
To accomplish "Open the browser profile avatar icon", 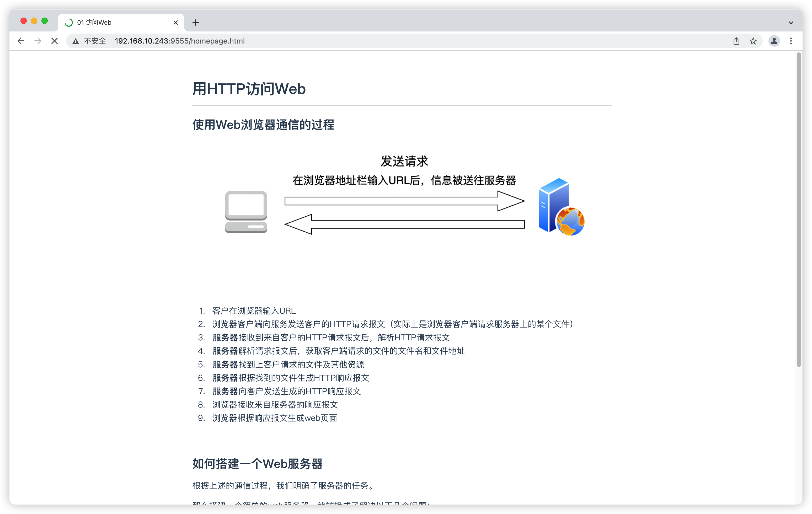I will [x=774, y=41].
